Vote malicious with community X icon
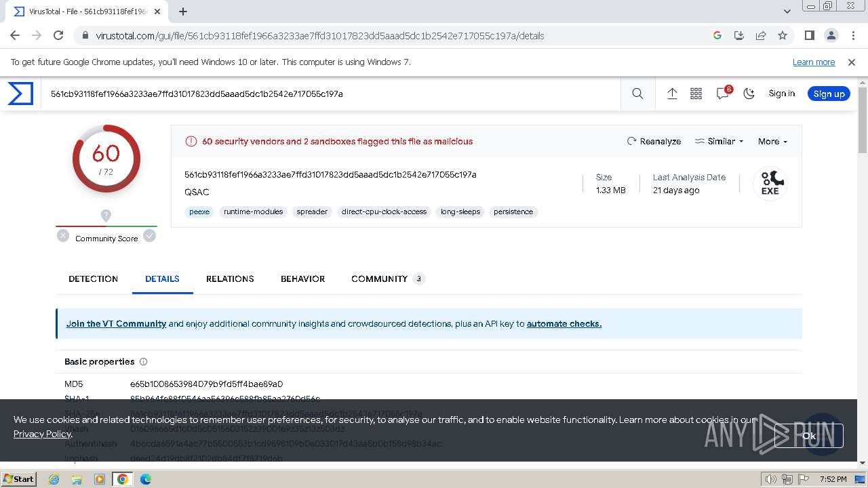868x488 pixels. pos(63,236)
